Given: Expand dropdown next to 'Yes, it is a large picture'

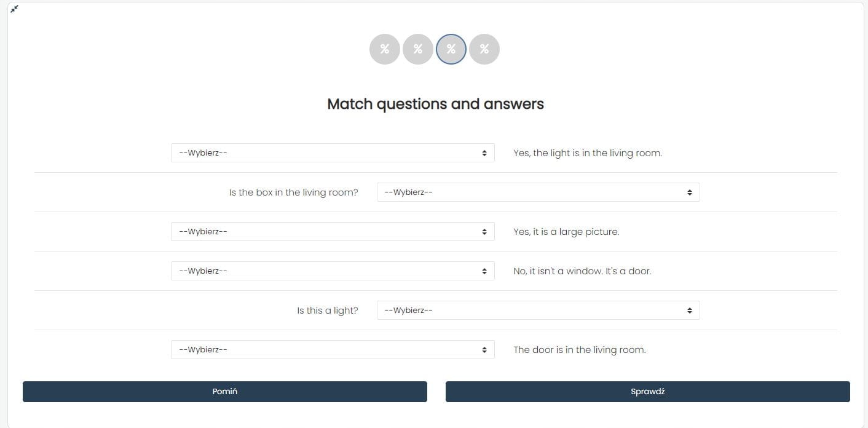Looking at the screenshot, I should point(333,232).
